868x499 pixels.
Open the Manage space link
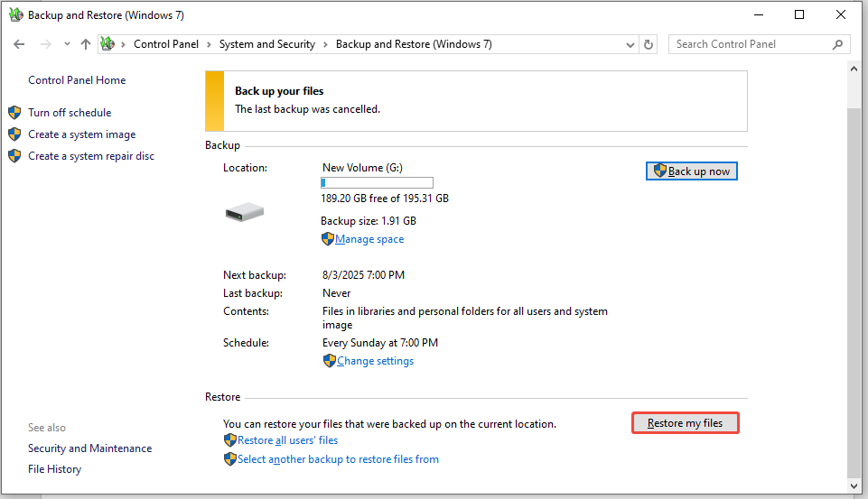(369, 239)
